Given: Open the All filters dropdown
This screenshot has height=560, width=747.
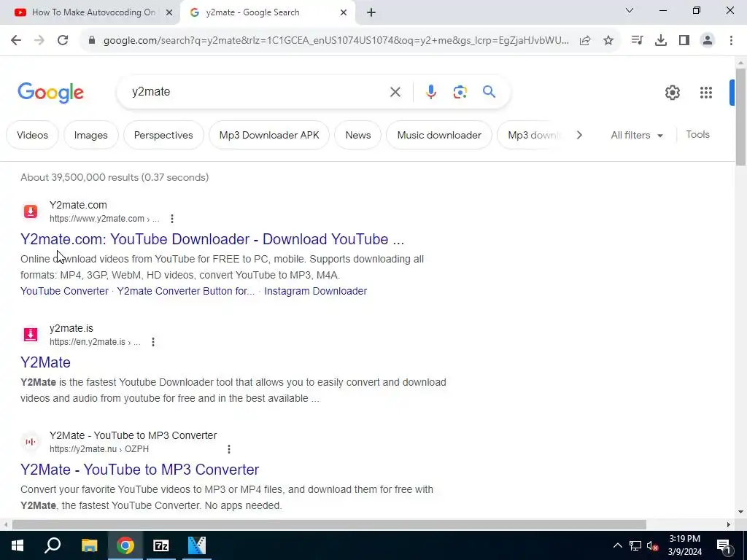Looking at the screenshot, I should pyautogui.click(x=637, y=135).
